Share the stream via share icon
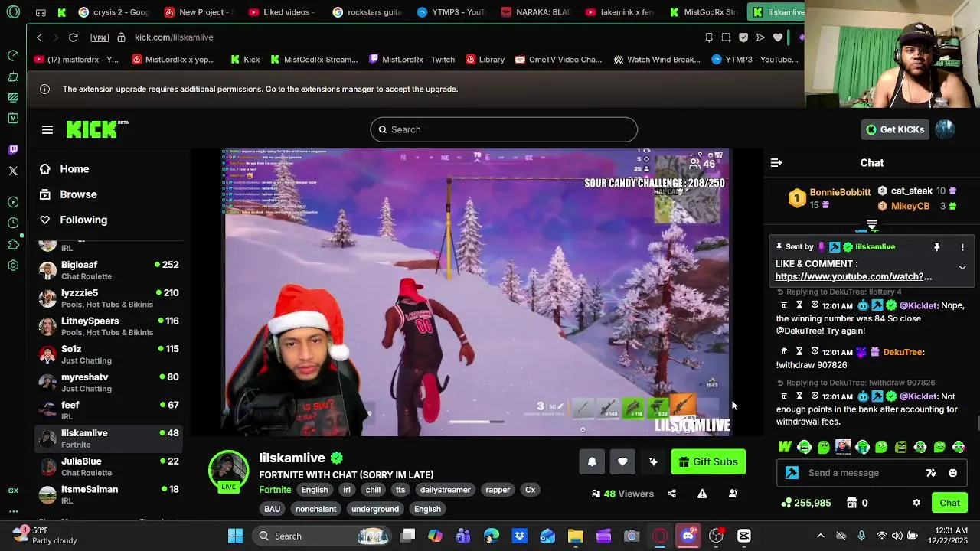This screenshot has height=551, width=980. [x=671, y=494]
